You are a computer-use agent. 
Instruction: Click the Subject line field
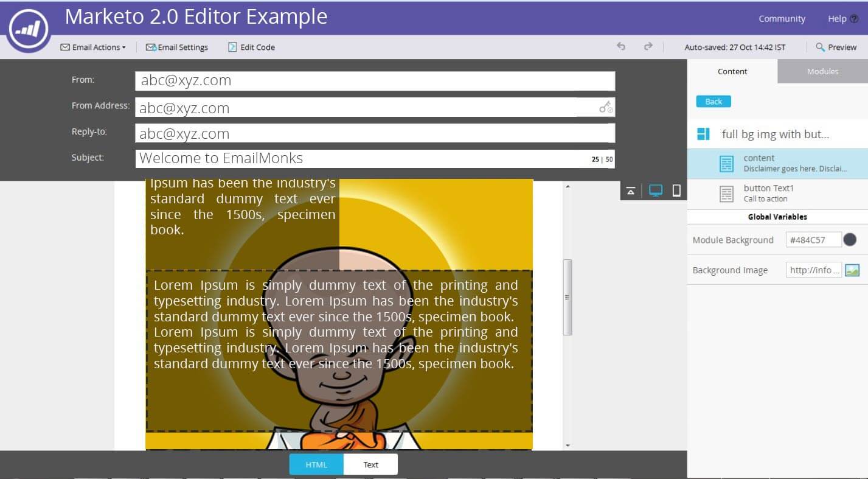point(375,158)
